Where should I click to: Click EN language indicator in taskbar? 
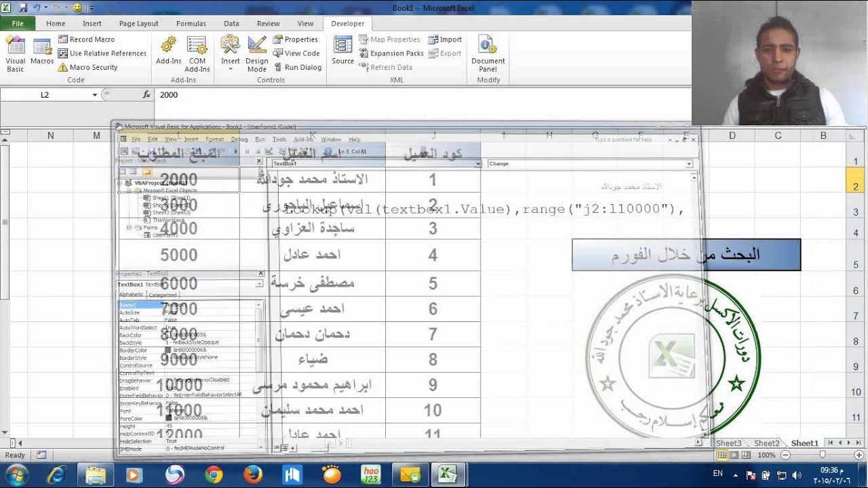[x=717, y=474]
